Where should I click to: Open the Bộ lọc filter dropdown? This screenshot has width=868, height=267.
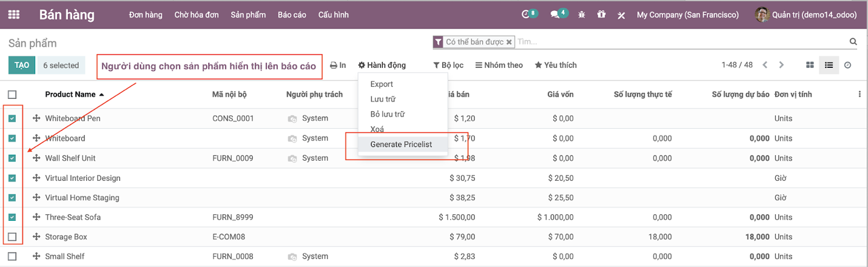(x=448, y=65)
